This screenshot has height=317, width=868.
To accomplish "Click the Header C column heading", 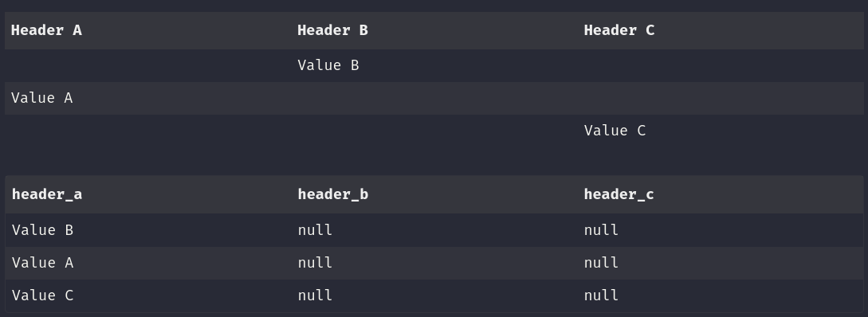I will pos(619,30).
